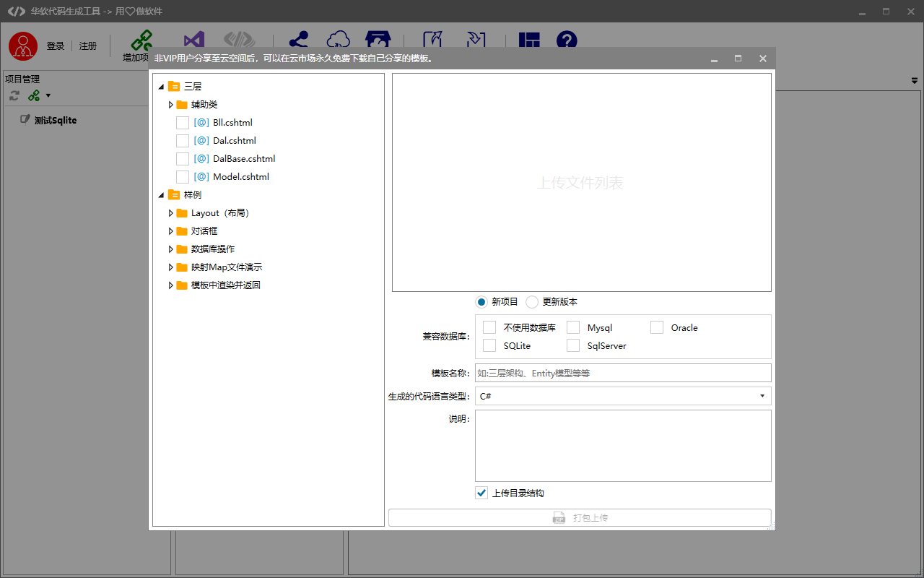Image resolution: width=924 pixels, height=578 pixels.
Task: Click the red user avatar icon
Action: tap(23, 46)
